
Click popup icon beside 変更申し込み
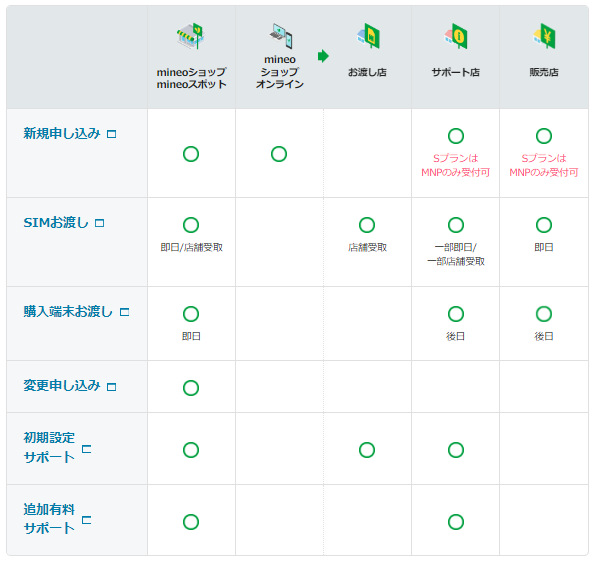pos(111,387)
